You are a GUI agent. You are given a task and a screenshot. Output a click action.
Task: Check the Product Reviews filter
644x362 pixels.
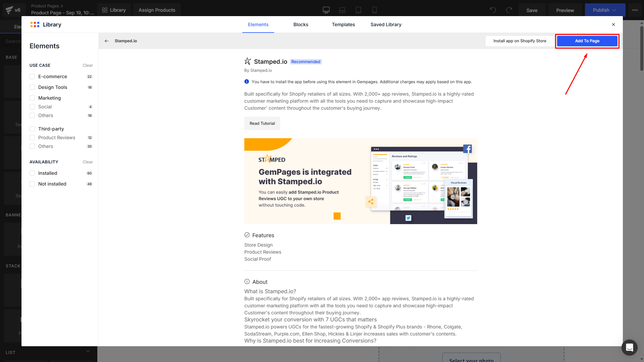click(x=32, y=138)
